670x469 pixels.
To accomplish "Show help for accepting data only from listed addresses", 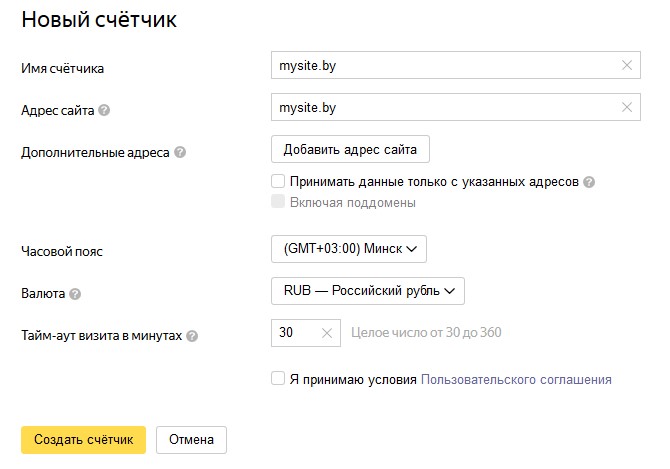I will coord(590,182).
